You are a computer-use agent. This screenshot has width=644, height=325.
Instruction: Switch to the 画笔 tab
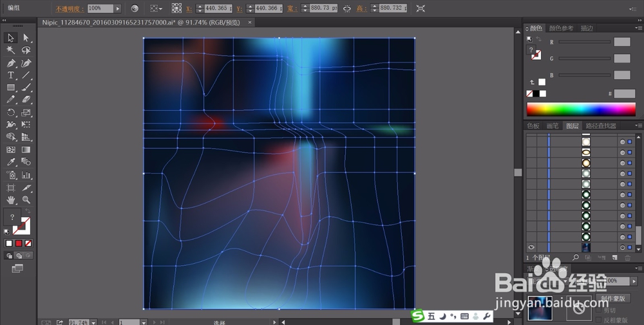pyautogui.click(x=553, y=125)
